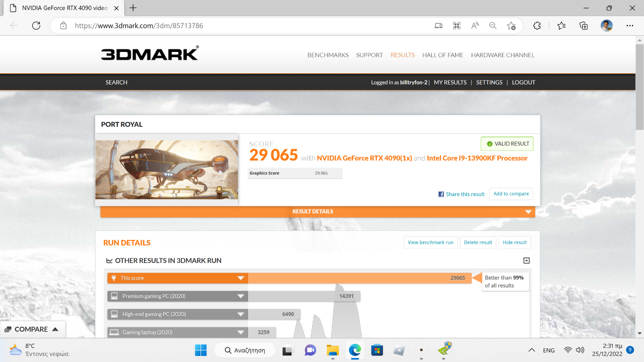Refresh the page
The width and height of the screenshot is (644, 362).
tap(36, 26)
